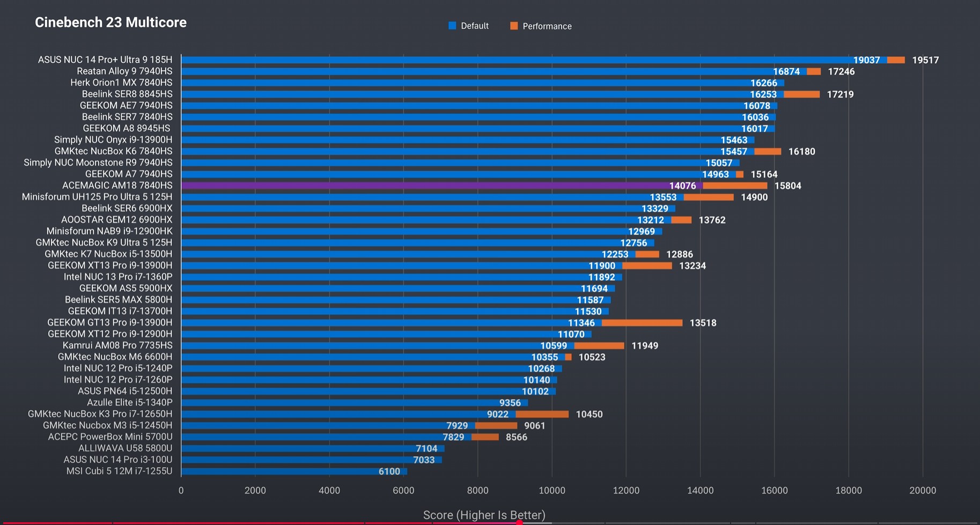Click the 19517 performance score value
Image resolution: width=980 pixels, height=525 pixels.
pos(925,60)
